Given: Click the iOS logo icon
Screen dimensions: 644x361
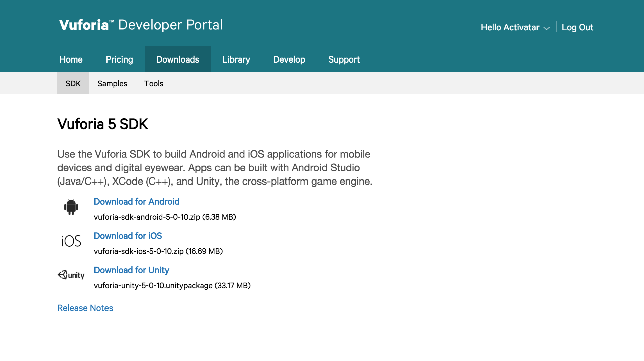Looking at the screenshot, I should click(71, 241).
